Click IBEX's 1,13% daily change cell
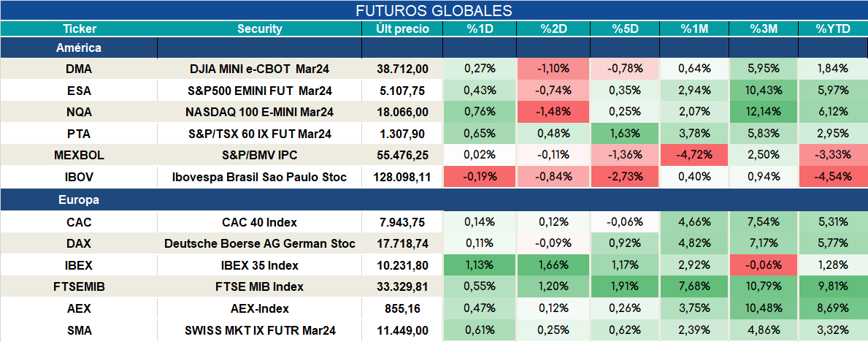 pos(480,265)
